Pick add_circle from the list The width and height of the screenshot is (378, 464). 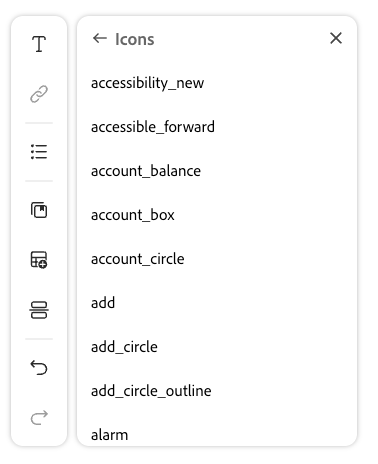click(217, 347)
